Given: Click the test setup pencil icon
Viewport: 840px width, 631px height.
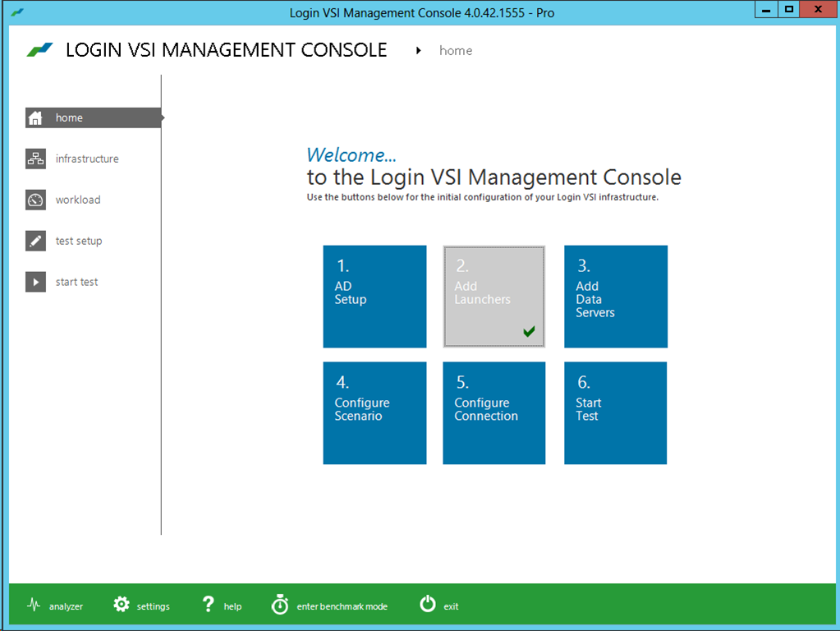Looking at the screenshot, I should point(35,241).
